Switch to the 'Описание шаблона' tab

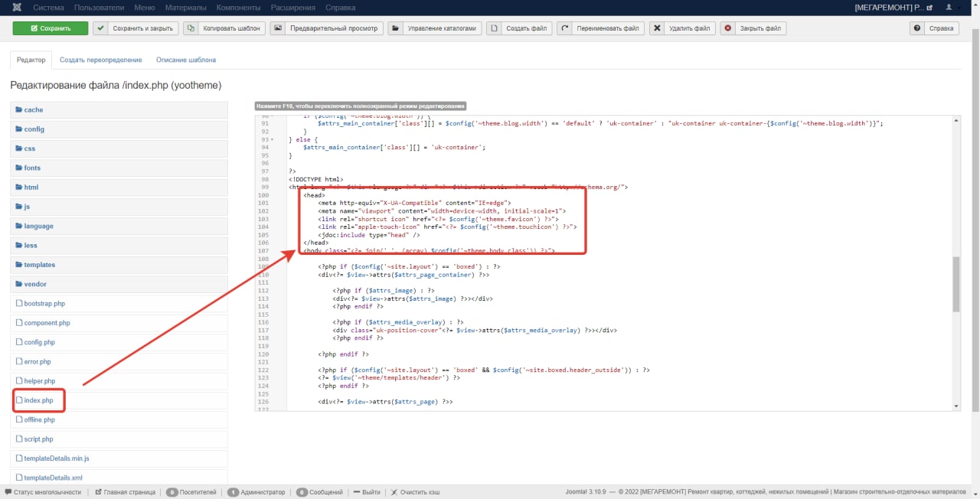pyautogui.click(x=186, y=60)
